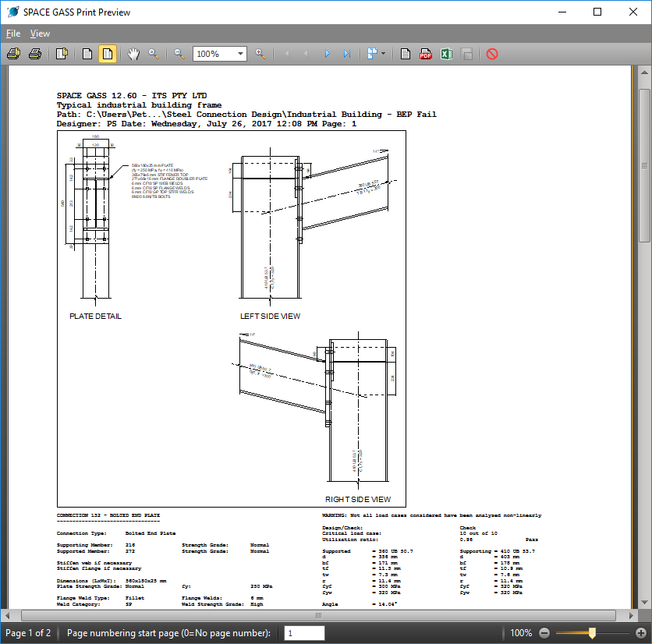Click the SPACE GASS title bar app icon

[x=13, y=12]
